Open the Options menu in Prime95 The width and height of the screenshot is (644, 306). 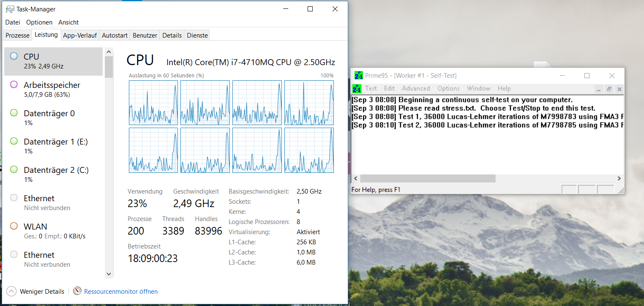click(x=448, y=88)
